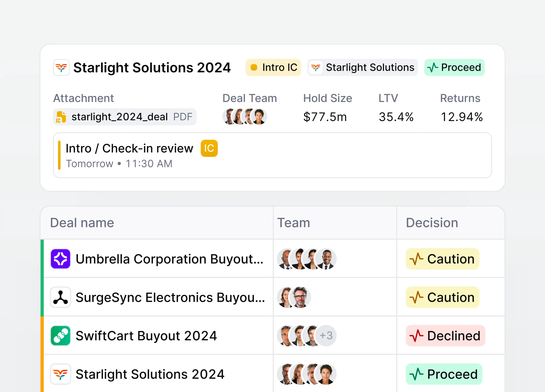
Task: View Umbrella Corporation team avatars
Action: click(307, 259)
